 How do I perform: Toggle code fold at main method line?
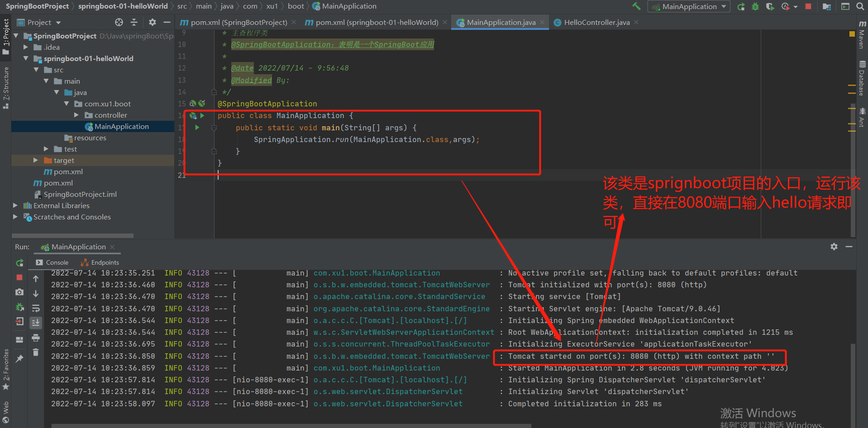click(214, 128)
